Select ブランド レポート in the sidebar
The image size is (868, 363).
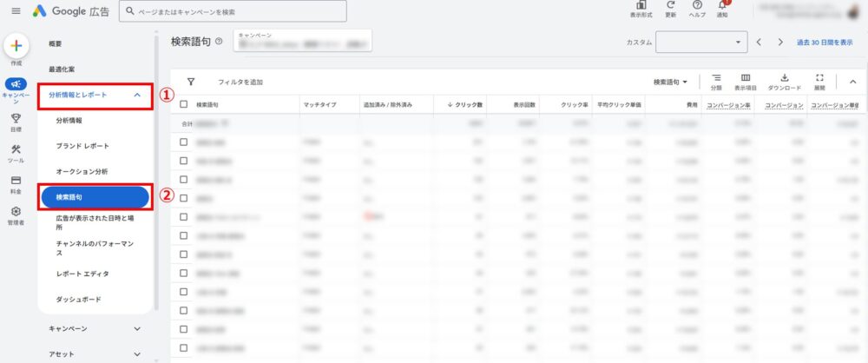(82, 146)
